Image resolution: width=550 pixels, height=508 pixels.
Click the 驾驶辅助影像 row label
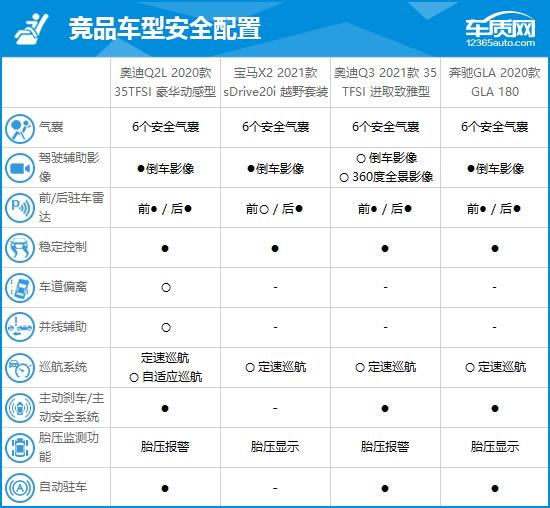point(69,167)
